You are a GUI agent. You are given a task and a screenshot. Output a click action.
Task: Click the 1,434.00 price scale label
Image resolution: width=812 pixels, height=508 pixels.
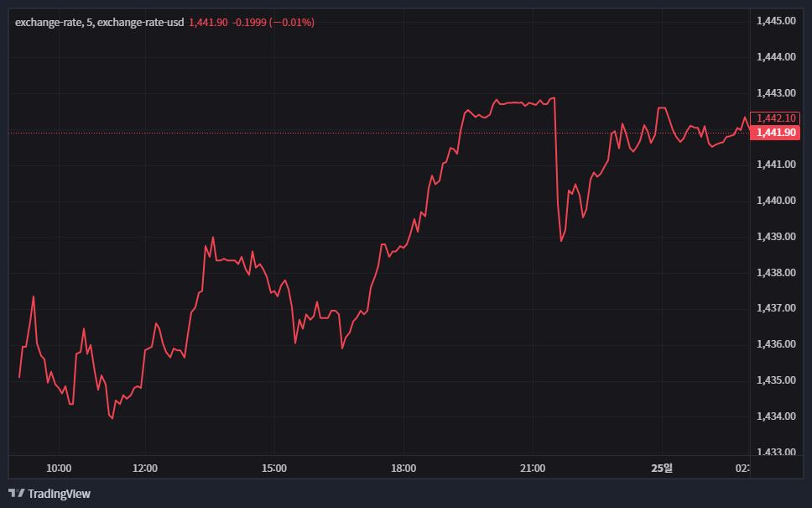776,416
